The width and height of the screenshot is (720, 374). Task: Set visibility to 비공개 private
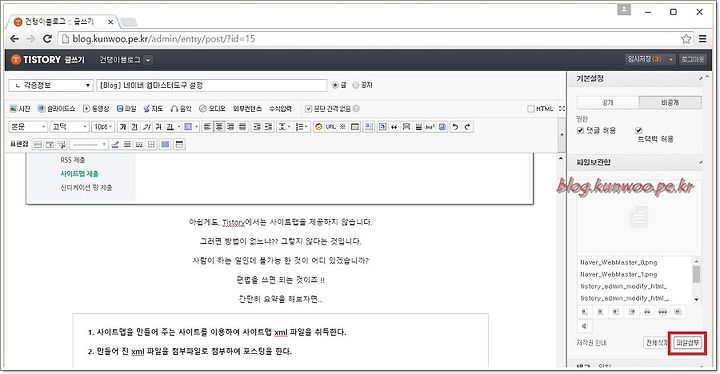[670, 102]
